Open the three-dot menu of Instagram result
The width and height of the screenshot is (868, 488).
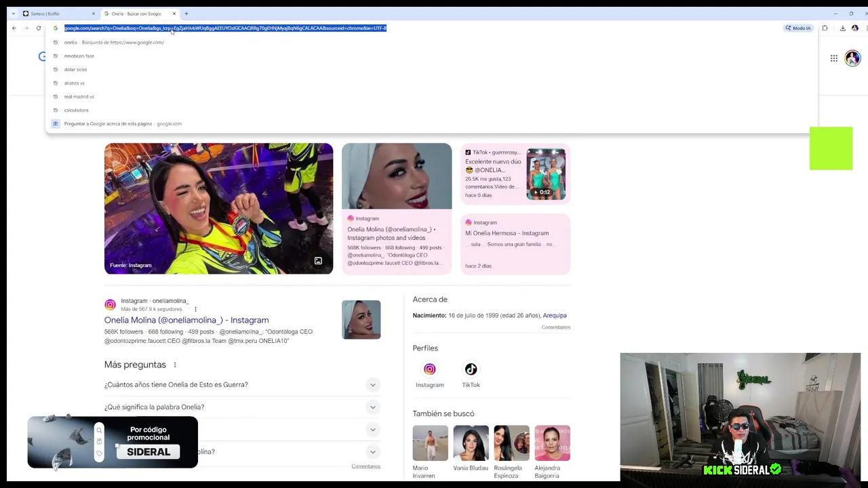(195, 309)
